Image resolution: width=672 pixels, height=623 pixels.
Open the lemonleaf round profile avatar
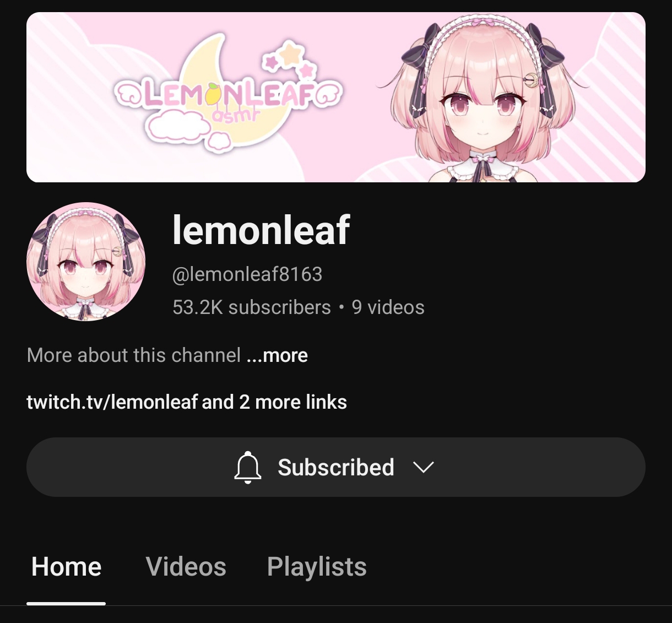pos(86,262)
